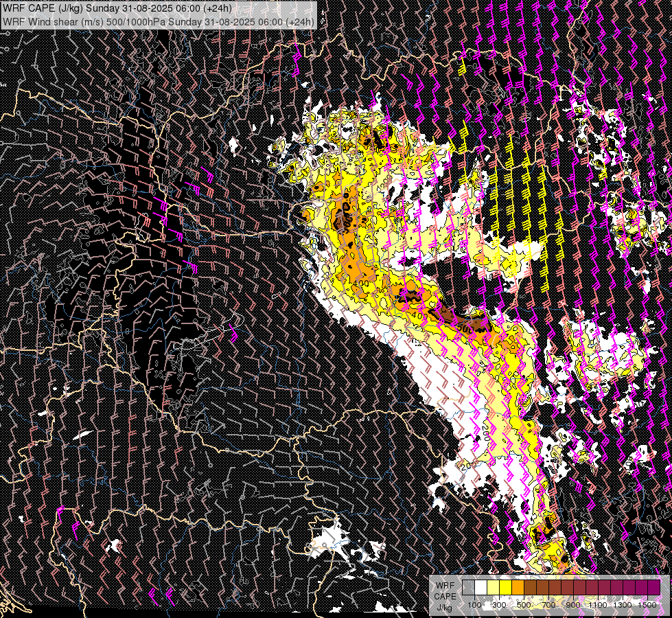Image resolution: width=672 pixels, height=618 pixels.
Task: Click the WRF Wind shear title line
Action: [x=159, y=21]
